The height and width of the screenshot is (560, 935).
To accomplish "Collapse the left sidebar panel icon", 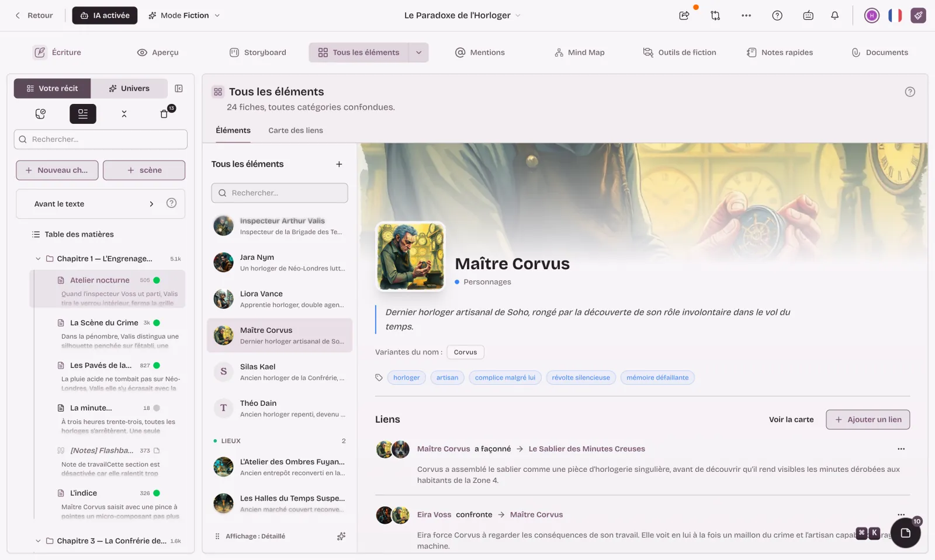I will pyautogui.click(x=179, y=89).
